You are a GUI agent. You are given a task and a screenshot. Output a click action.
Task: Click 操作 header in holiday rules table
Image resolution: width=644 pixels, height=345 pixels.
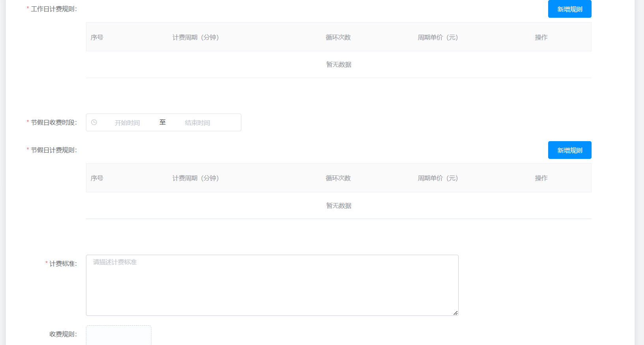[x=541, y=178]
